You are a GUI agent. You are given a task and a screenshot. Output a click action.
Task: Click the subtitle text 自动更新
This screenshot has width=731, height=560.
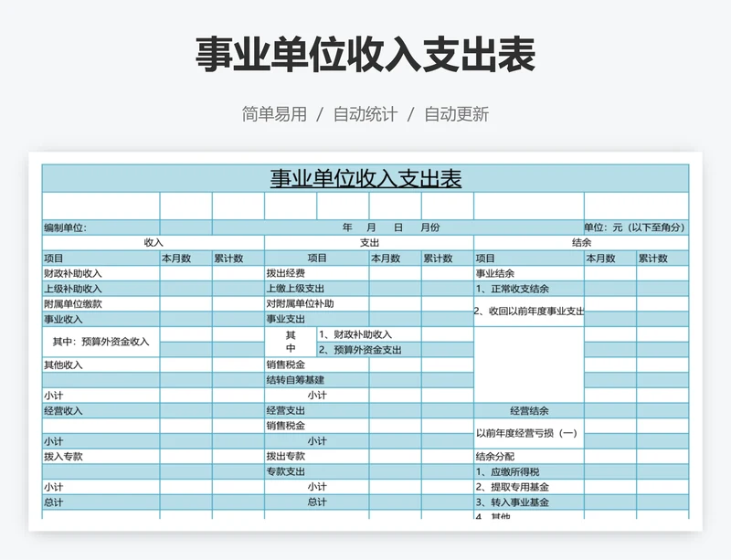[456, 114]
